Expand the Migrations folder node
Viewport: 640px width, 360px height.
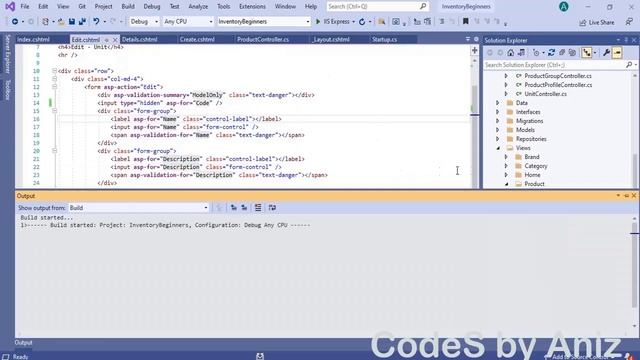[498, 121]
